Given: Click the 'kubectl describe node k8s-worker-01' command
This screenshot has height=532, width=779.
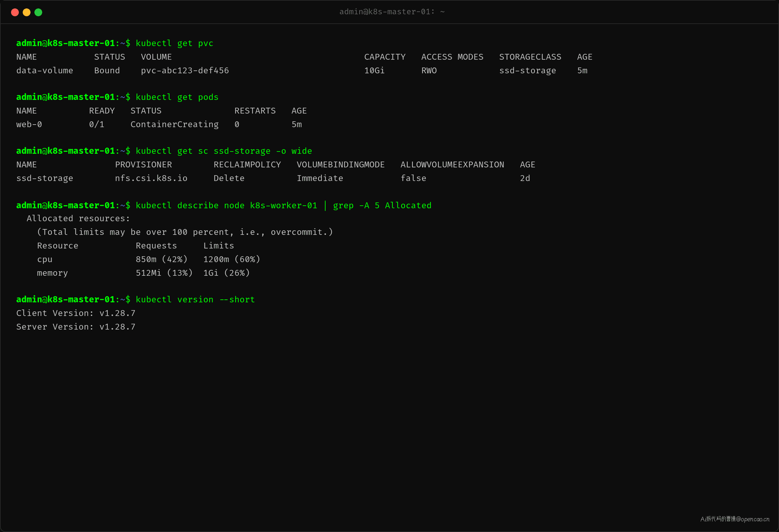Looking at the screenshot, I should [x=226, y=205].
